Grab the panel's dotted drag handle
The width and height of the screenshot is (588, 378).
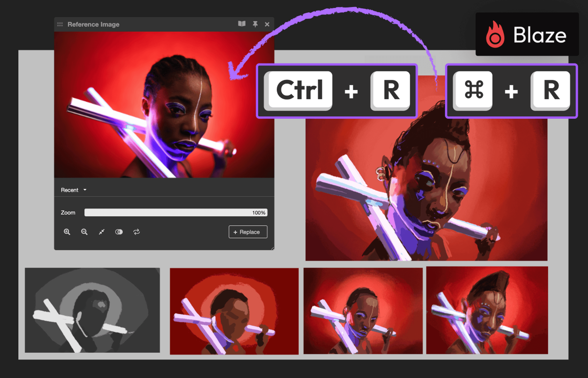[60, 24]
